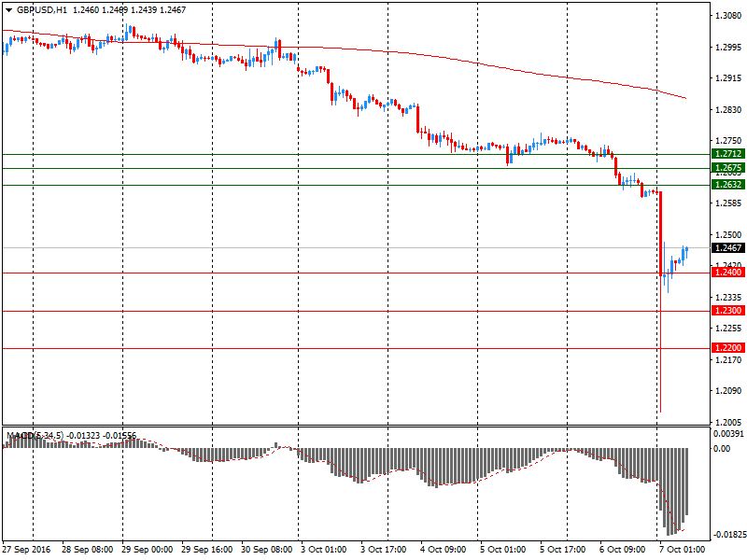Viewport: 747px width, 560px height.
Task: Select the 1.2335 price scale value
Action: [x=728, y=297]
